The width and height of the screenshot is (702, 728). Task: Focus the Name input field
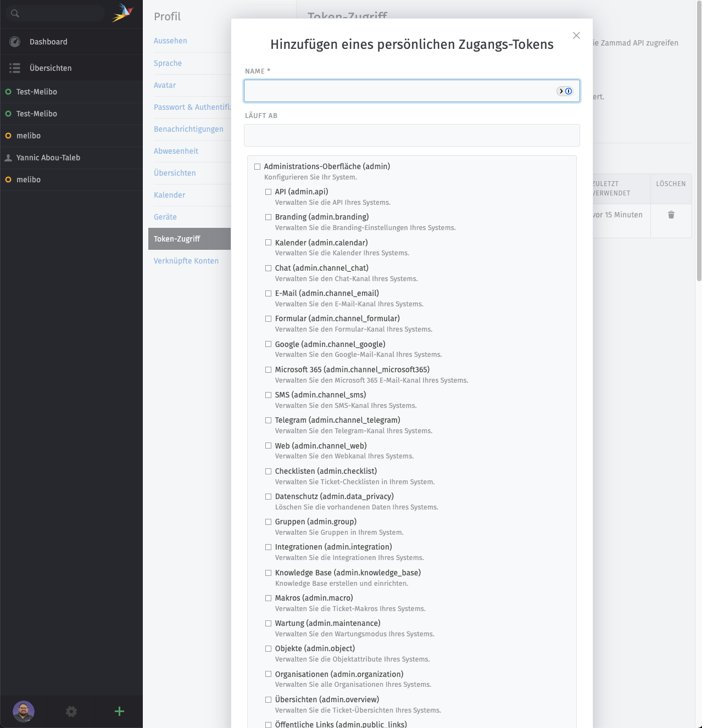point(398,91)
